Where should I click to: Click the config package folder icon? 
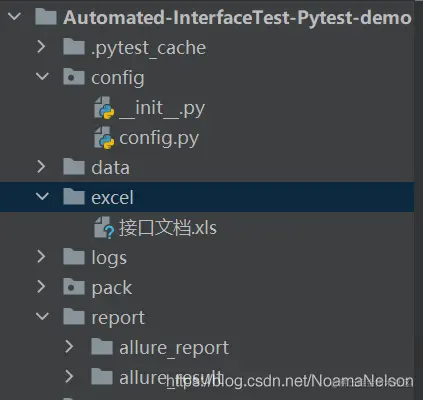pos(74,77)
